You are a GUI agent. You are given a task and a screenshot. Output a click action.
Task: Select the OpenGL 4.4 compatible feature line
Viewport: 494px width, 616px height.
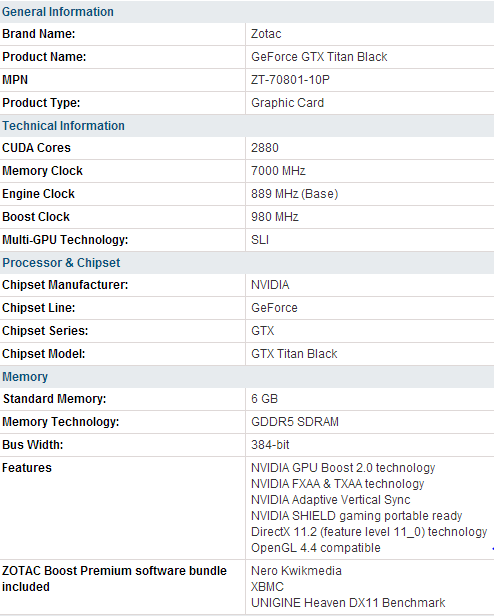(x=316, y=548)
